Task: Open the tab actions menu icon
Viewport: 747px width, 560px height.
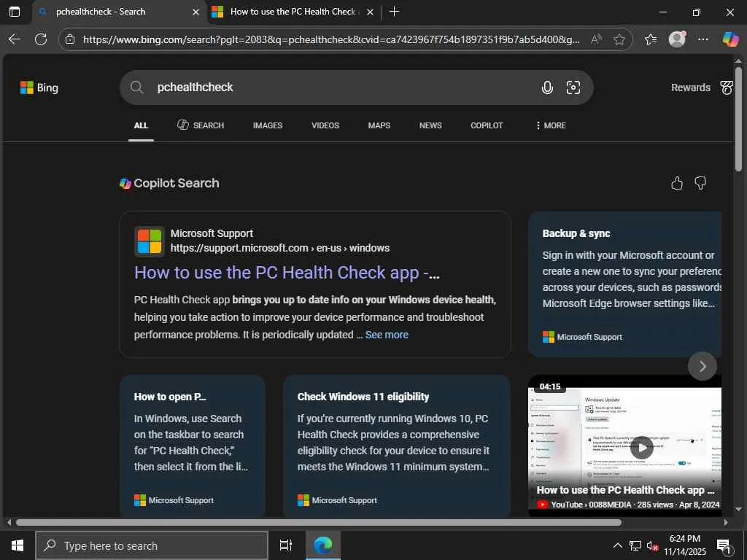Action: (15, 12)
